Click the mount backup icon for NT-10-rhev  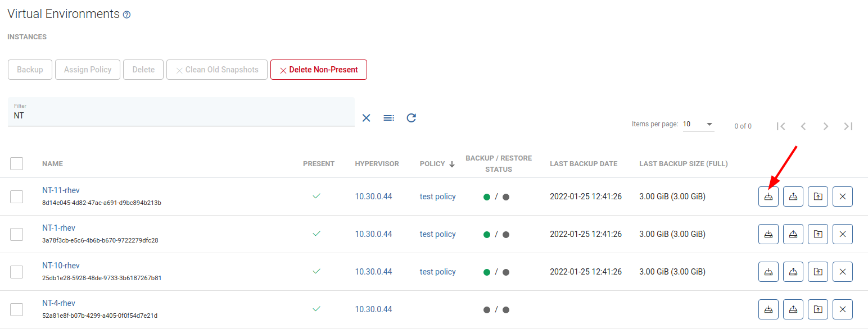tap(817, 272)
